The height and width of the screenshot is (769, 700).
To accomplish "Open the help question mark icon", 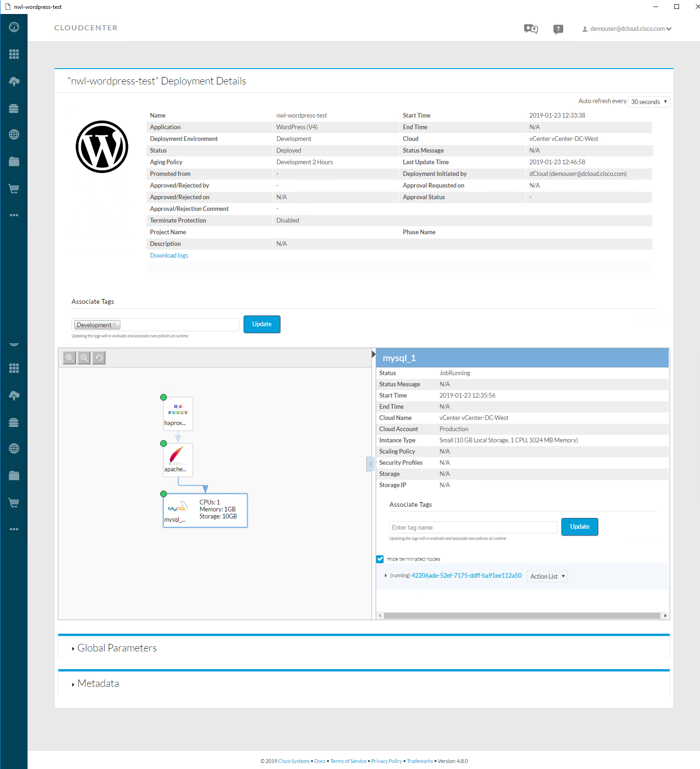I will [558, 29].
